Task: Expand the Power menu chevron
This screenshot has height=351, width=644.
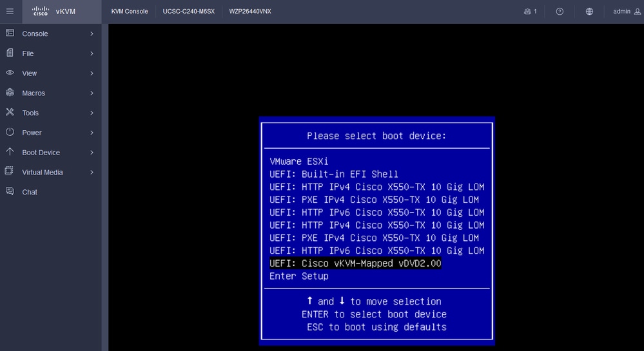Action: (x=92, y=133)
